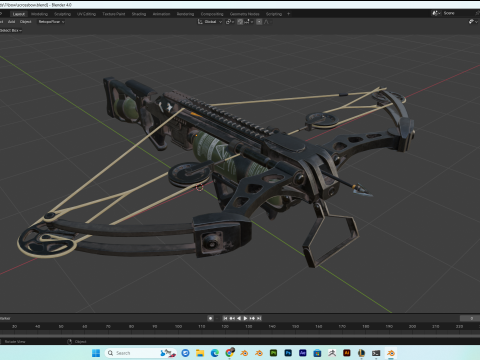Open Google Chrome from taskbar

[x=229, y=353]
